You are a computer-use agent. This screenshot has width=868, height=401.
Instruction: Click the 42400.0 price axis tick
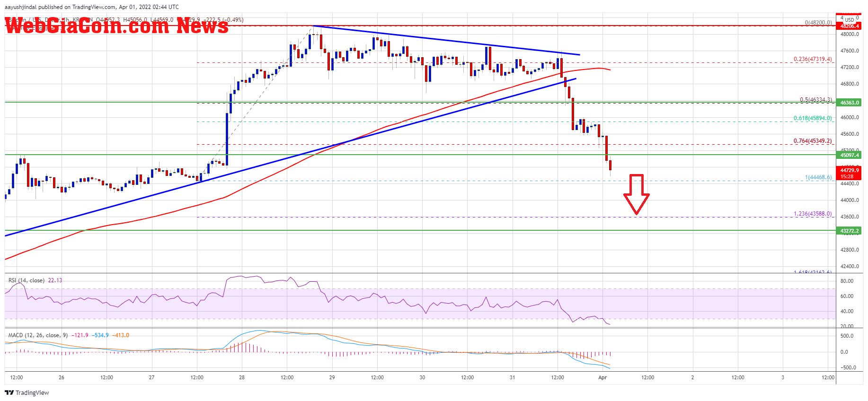[x=850, y=266]
